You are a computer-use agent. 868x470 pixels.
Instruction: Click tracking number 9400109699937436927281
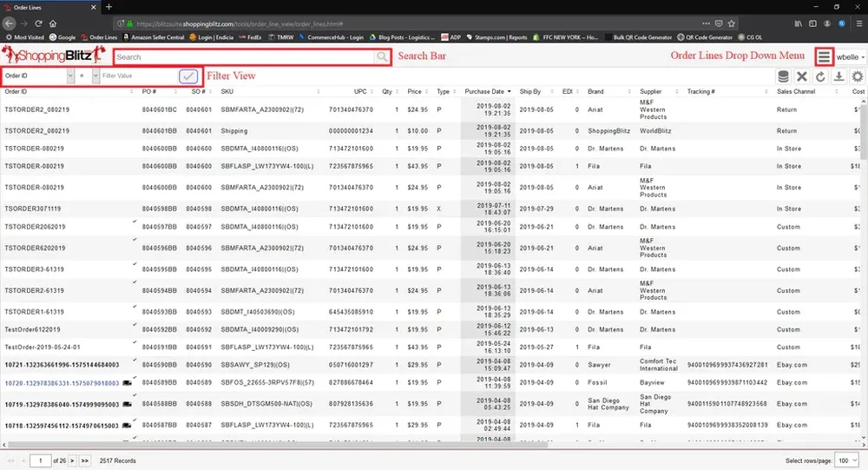(x=727, y=365)
